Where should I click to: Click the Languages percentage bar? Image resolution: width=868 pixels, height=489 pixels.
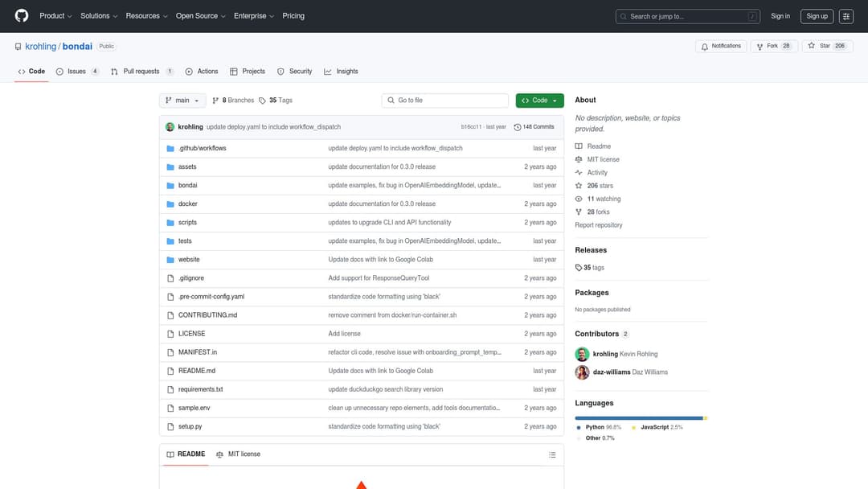click(641, 418)
